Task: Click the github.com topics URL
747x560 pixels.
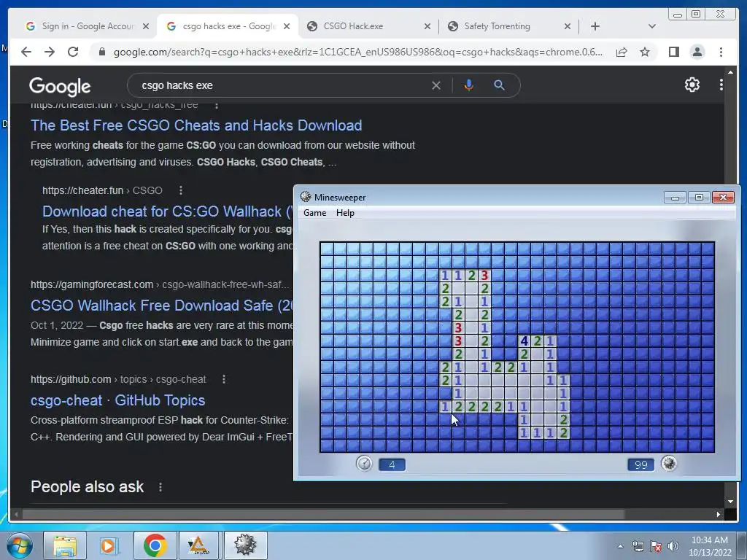Action: [118, 379]
